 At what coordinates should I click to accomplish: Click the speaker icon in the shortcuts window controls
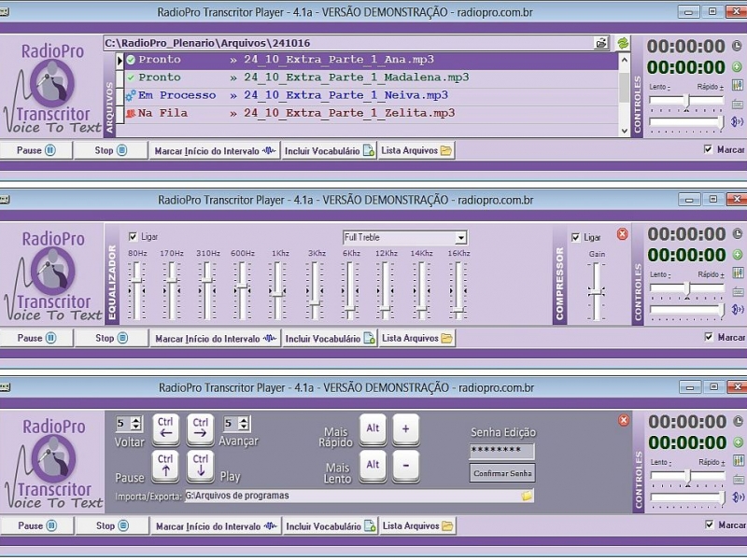pyautogui.click(x=740, y=497)
